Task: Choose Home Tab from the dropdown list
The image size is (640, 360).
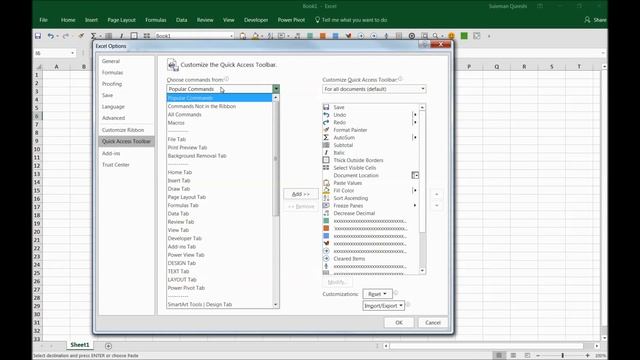Action: [180, 172]
